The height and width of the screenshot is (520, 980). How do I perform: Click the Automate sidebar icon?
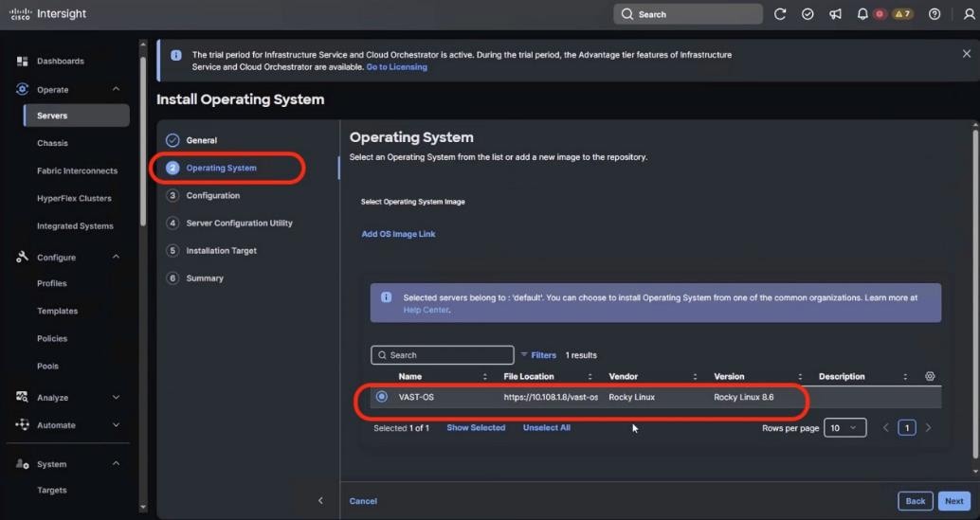[23, 424]
